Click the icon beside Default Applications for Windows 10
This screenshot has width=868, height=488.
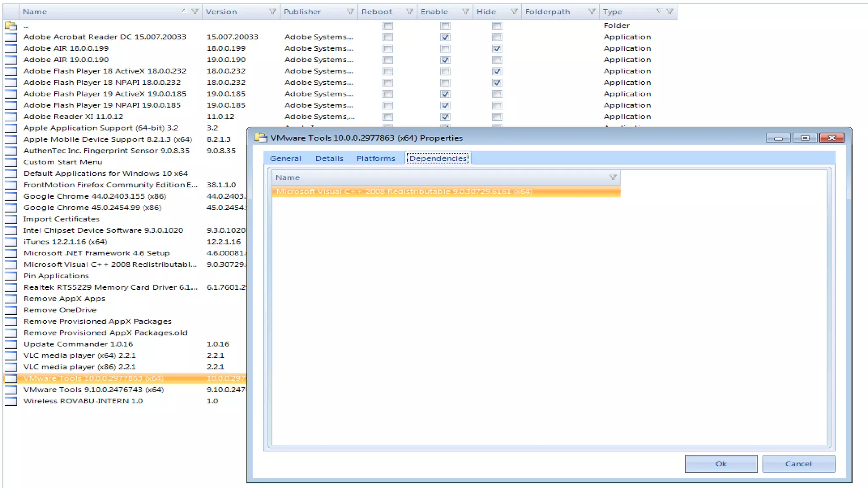tap(11, 174)
